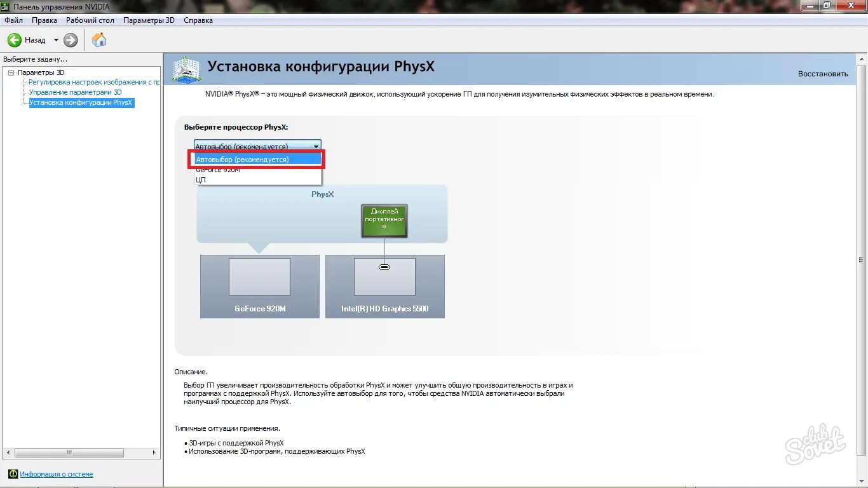Viewport: 868px width, 488px height.
Task: Choose Автовыбор (рекомендуется) from dropdown list
Action: (257, 159)
